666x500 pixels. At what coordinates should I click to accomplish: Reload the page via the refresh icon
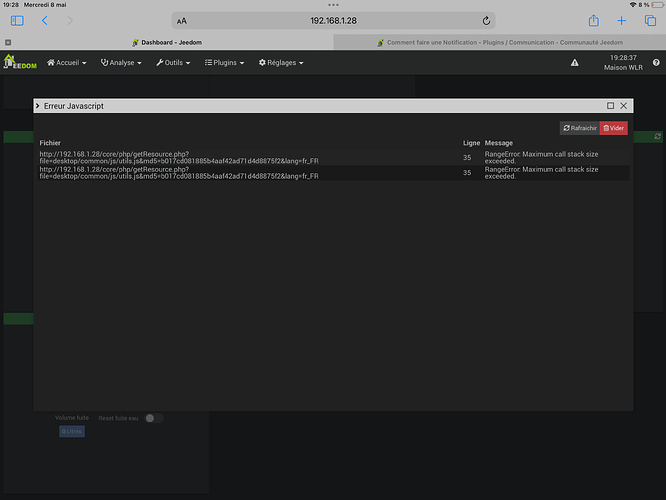coord(486,20)
